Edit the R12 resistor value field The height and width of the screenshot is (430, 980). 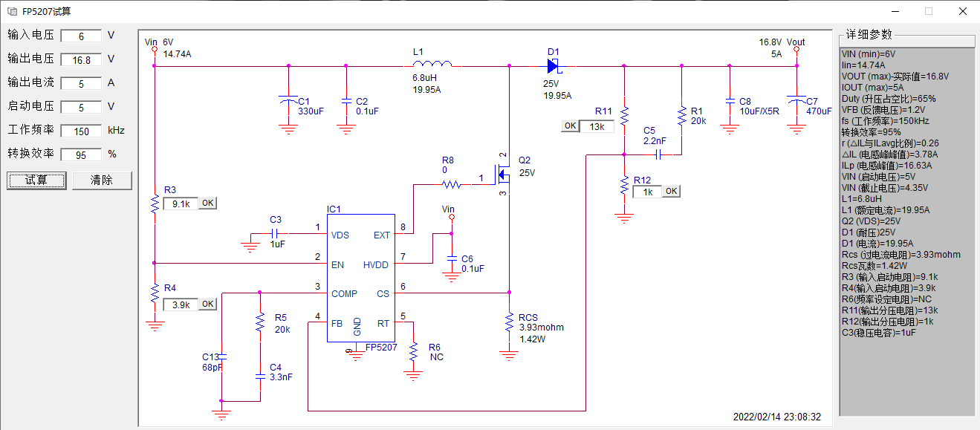647,192
